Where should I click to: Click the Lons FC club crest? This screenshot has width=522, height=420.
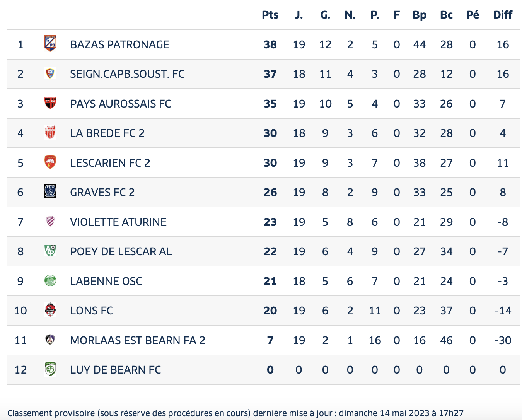pyautogui.click(x=50, y=310)
